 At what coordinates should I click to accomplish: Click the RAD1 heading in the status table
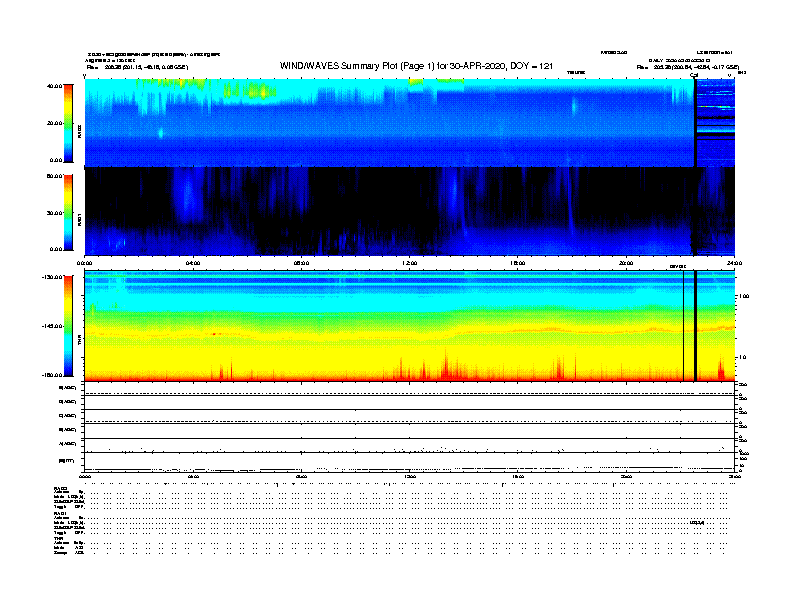(x=60, y=514)
